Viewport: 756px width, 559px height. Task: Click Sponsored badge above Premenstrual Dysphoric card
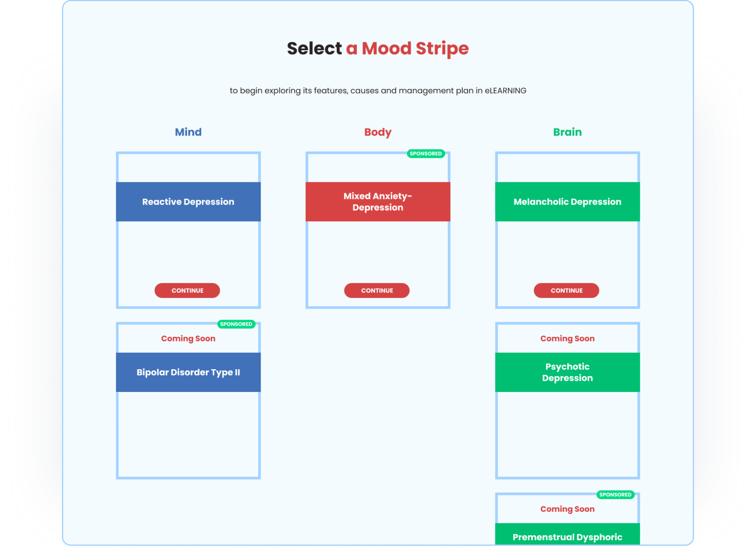(x=615, y=494)
